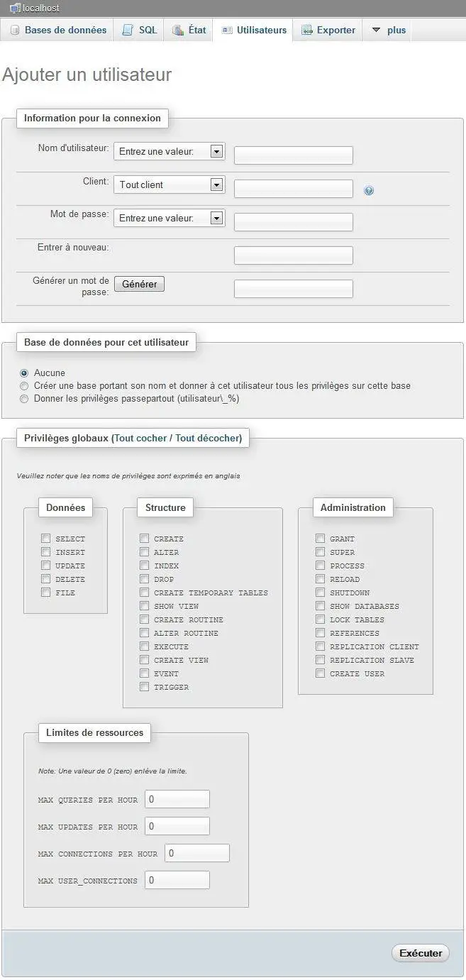This screenshot has height=980, width=466.
Task: Expand the Tout client dropdown
Action: 170,185
